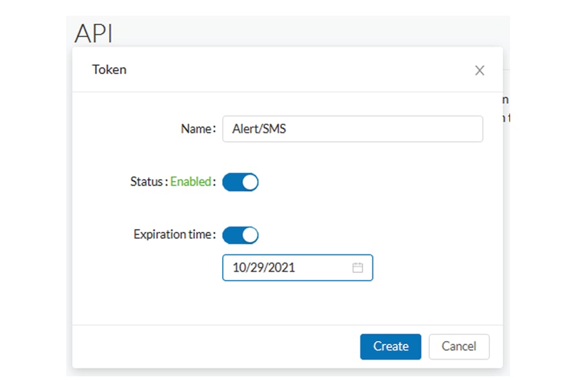Place cursor in the Alert/SMS text
The image size is (579, 392).
259,129
